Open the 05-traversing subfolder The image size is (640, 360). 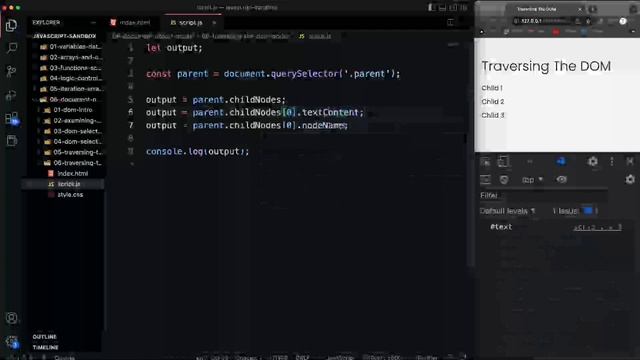(73, 152)
